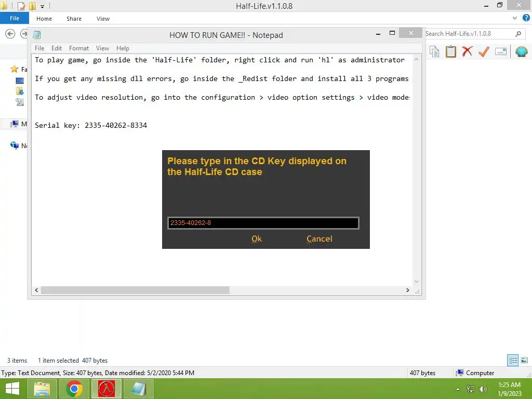Open the Explorer Share ribbon tab
Image resolution: width=532 pixels, height=399 pixels.
click(x=74, y=19)
